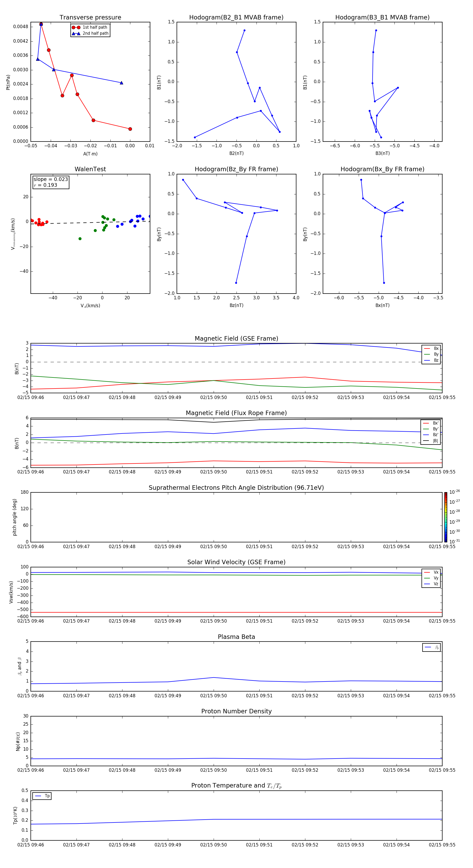473x868 pixels.
Task: Click the "Bx'" legend entry in flux rope plot
Action: click(x=431, y=423)
